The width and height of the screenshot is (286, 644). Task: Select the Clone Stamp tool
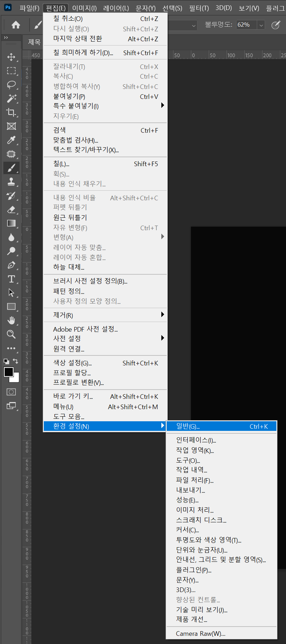(11, 182)
